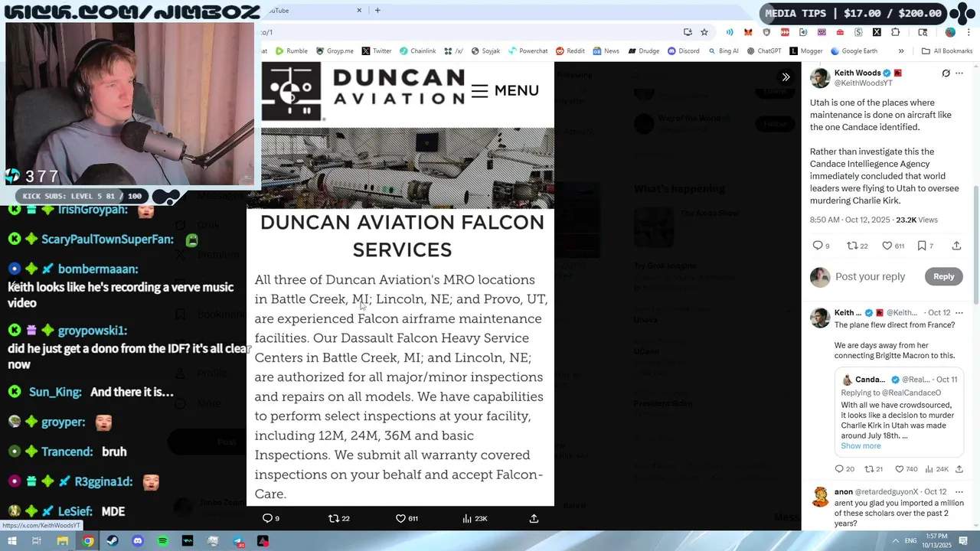This screenshot has height=551, width=980.
Task: Click share icon below the image viewer
Action: click(x=534, y=518)
